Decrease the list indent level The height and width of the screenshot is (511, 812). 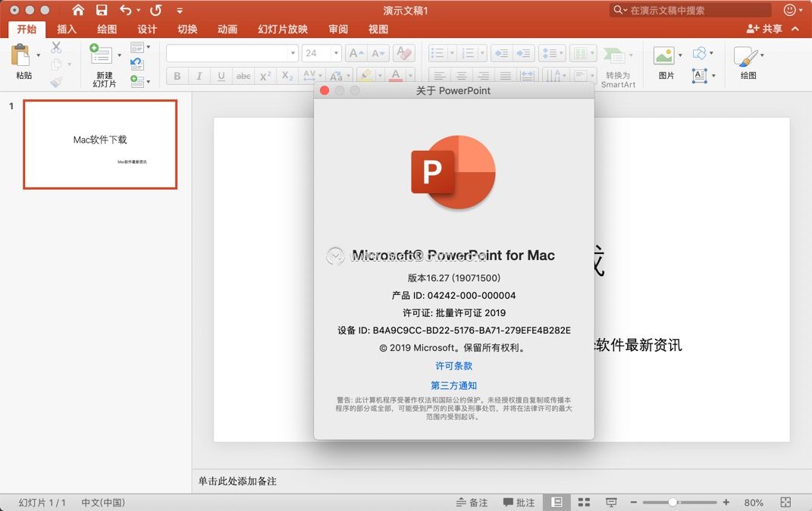(501, 53)
